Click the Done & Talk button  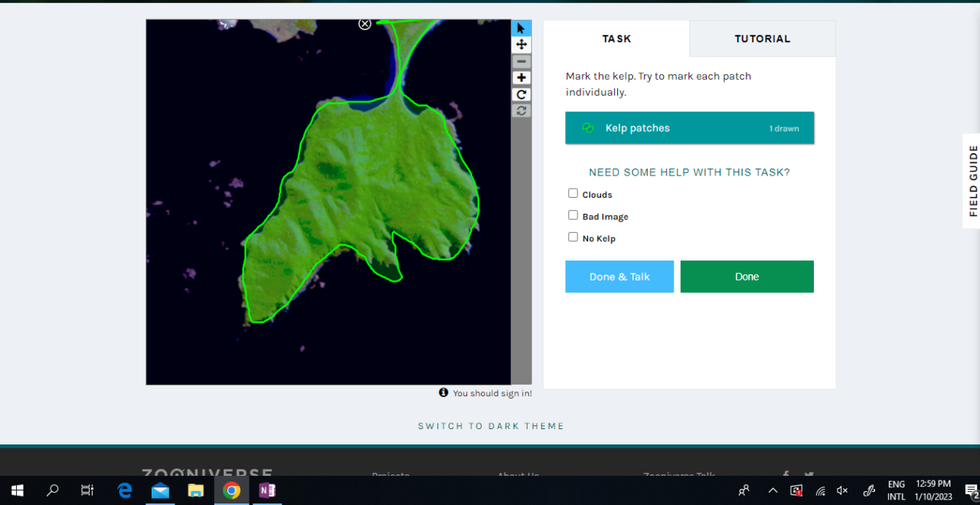(619, 277)
